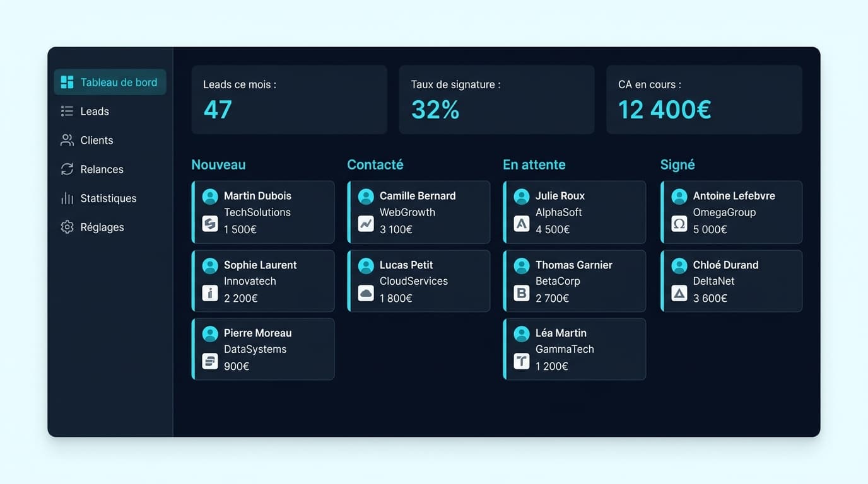The image size is (868, 484).
Task: Click the Relances refresh icon
Action: pyautogui.click(x=67, y=169)
